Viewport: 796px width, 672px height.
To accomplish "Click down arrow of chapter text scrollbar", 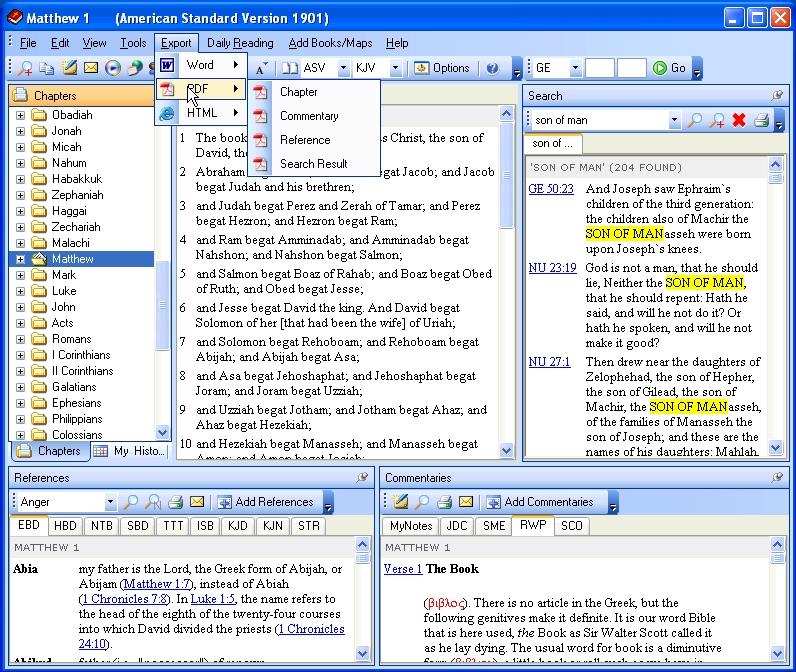I will 506,450.
